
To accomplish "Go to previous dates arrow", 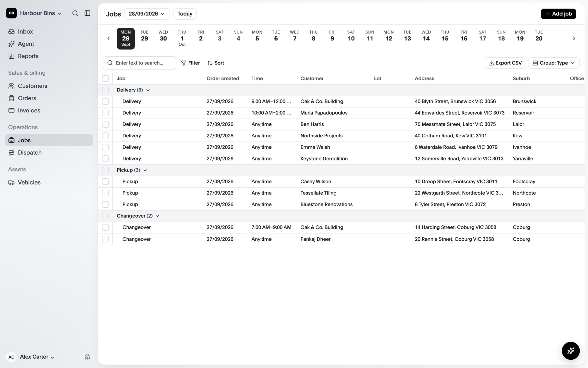I will (x=109, y=39).
